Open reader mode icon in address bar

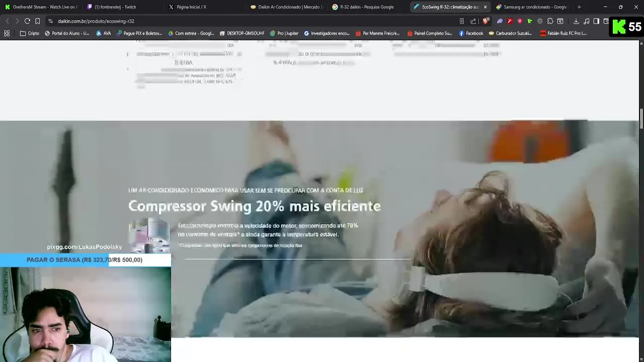[x=462, y=21]
